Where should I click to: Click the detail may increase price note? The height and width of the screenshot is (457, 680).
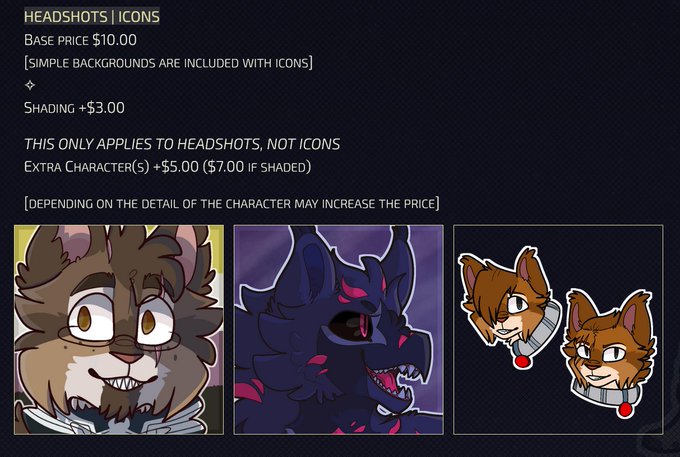pos(232,203)
